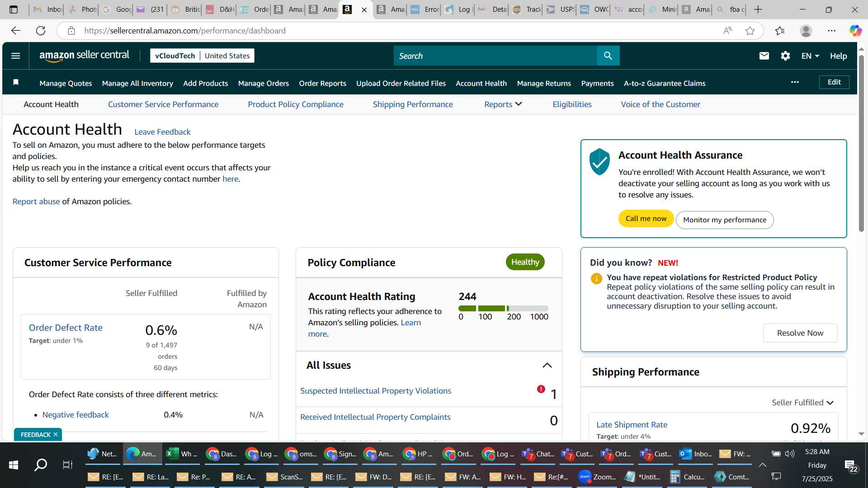Viewport: 868px width, 488px height.
Task: Refresh the browser page
Action: [x=41, y=30]
